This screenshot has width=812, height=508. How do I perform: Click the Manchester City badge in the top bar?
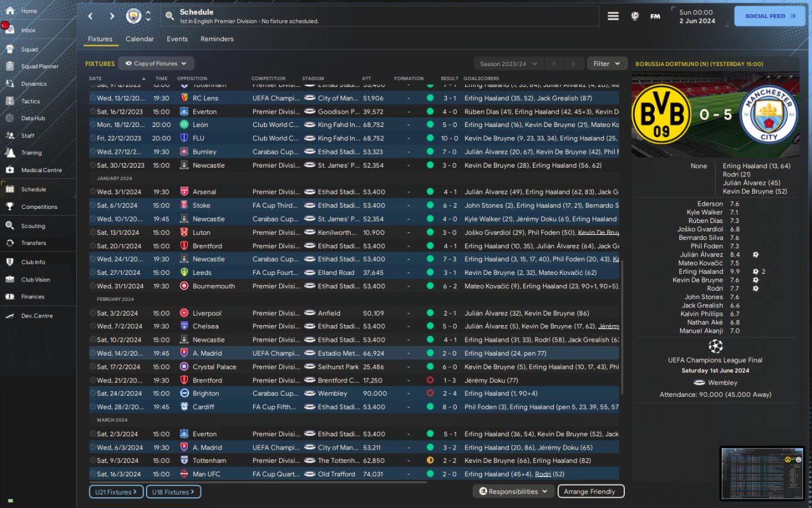134,16
